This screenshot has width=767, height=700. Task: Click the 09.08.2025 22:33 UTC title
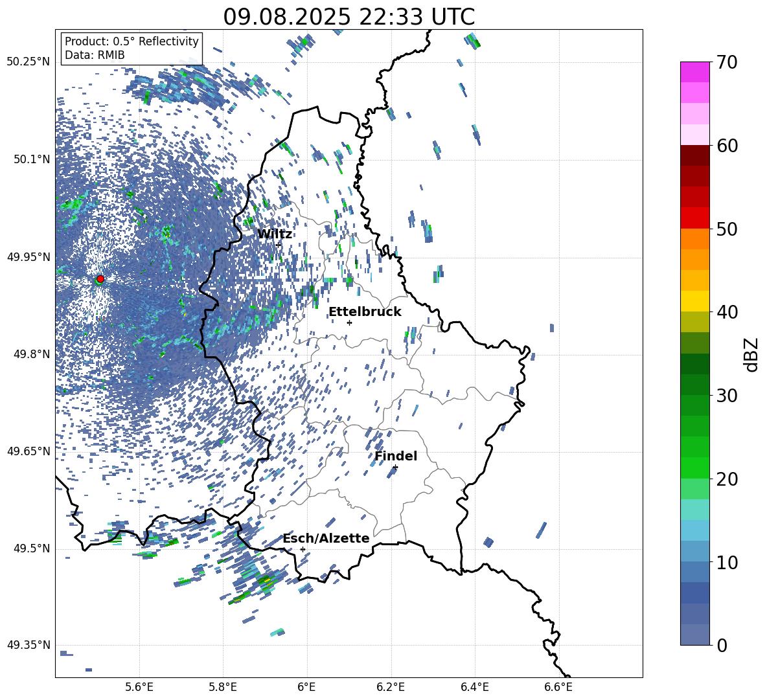tap(349, 17)
